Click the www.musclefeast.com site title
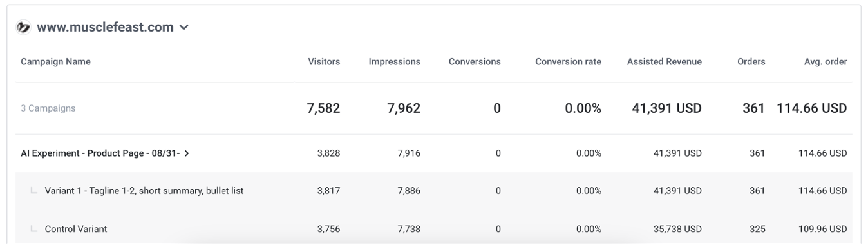The width and height of the screenshot is (868, 245). pyautogui.click(x=105, y=28)
